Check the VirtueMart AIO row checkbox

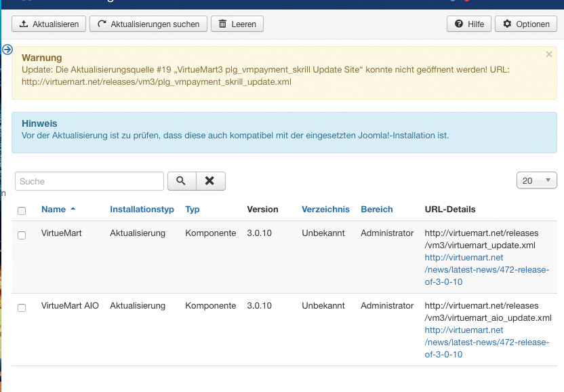tap(22, 308)
